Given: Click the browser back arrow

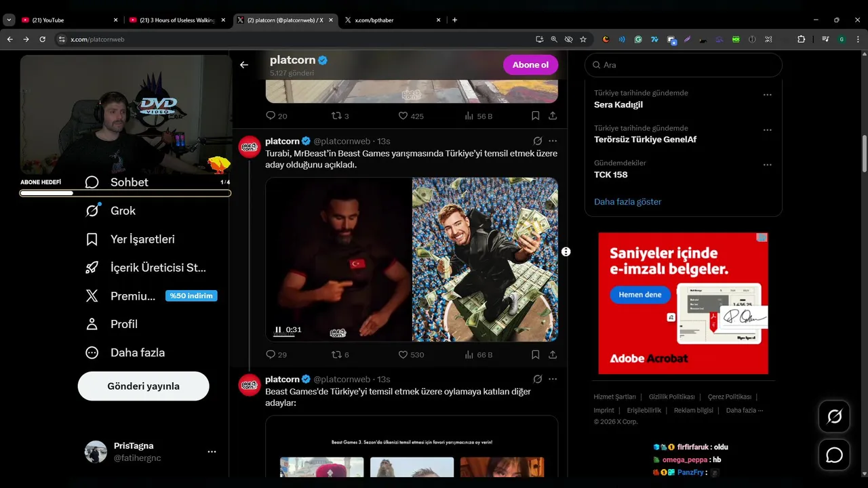Looking at the screenshot, I should 10,39.
